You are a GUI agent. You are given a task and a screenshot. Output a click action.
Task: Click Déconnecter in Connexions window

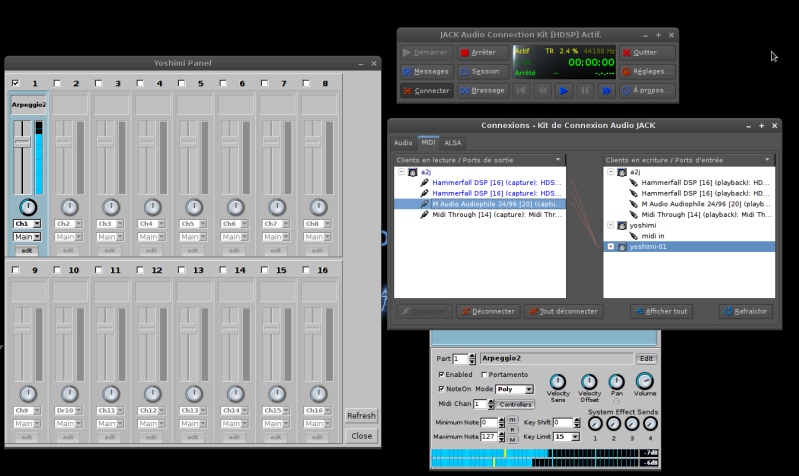click(x=488, y=311)
